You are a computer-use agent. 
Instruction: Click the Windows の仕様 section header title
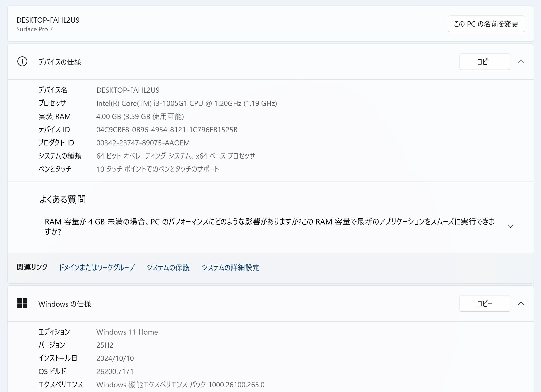coord(65,304)
